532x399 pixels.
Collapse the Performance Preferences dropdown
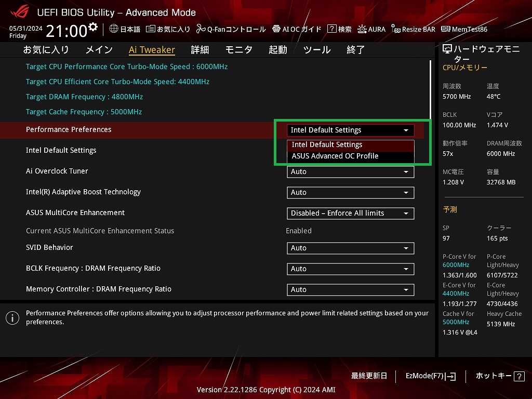(x=351, y=130)
